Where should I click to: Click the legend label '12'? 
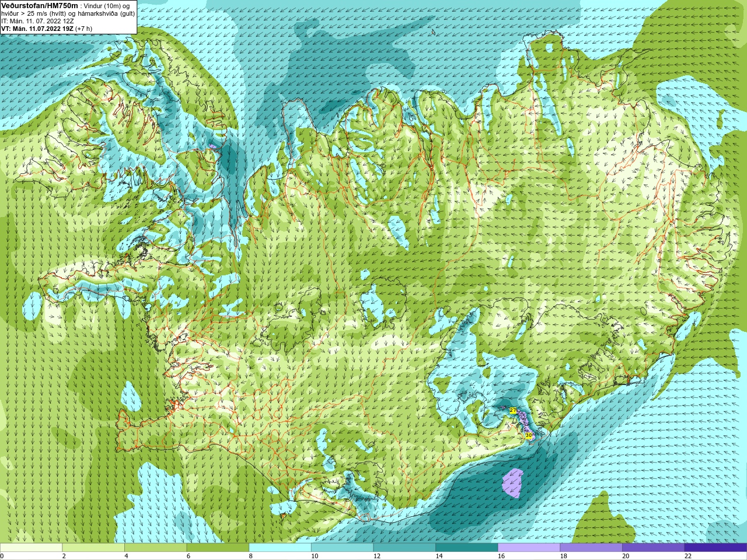pos(376,556)
